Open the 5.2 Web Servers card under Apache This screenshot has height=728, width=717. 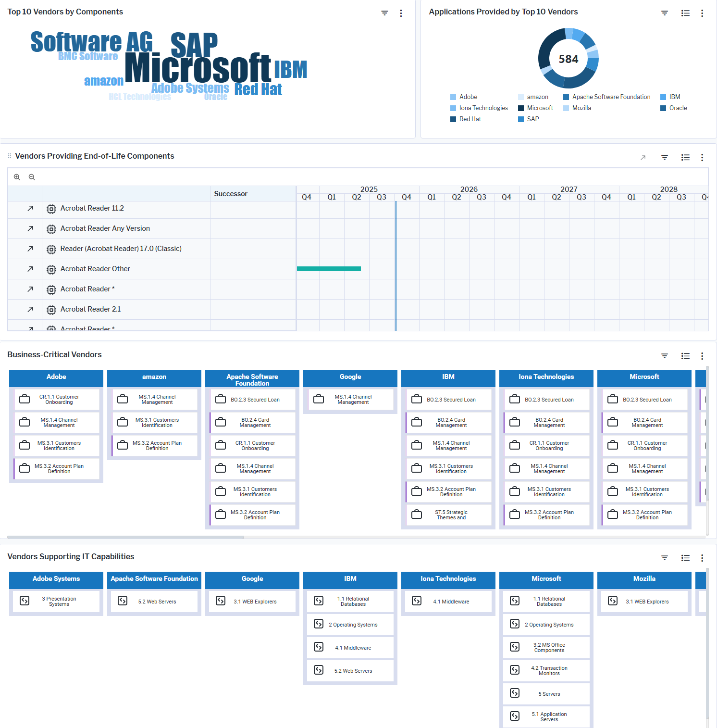click(x=154, y=602)
